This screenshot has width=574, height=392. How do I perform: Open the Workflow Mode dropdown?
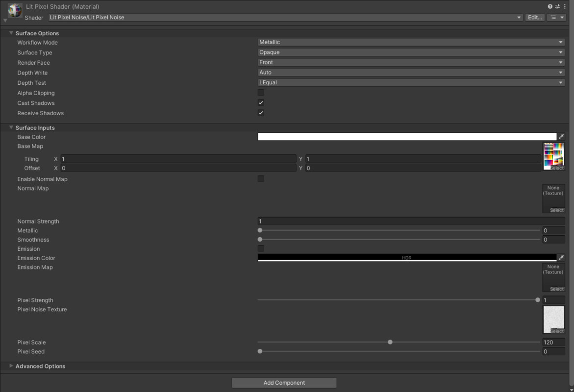(411, 43)
